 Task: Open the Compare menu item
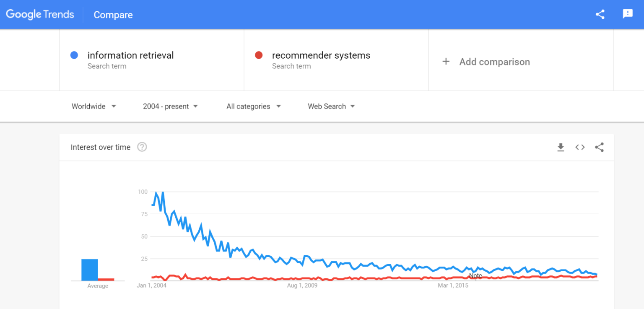pyautogui.click(x=113, y=15)
